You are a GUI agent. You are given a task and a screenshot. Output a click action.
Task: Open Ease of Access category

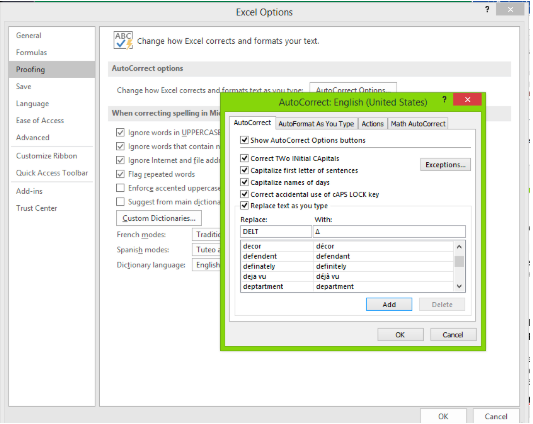tap(52, 120)
